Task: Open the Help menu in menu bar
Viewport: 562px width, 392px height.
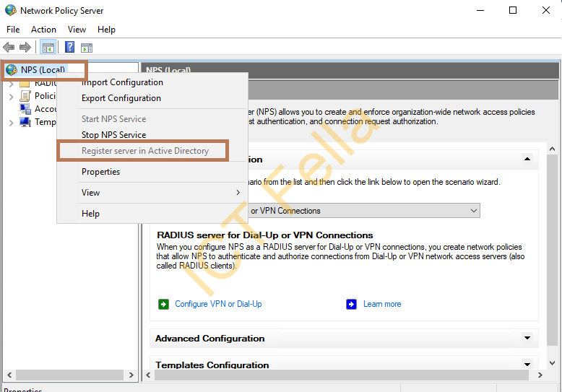Action: point(106,30)
